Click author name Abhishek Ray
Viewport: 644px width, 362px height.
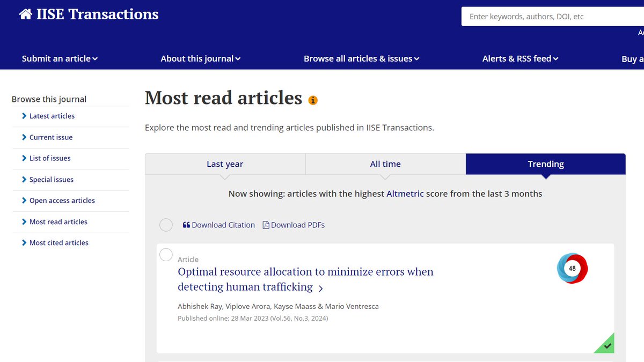[200, 306]
